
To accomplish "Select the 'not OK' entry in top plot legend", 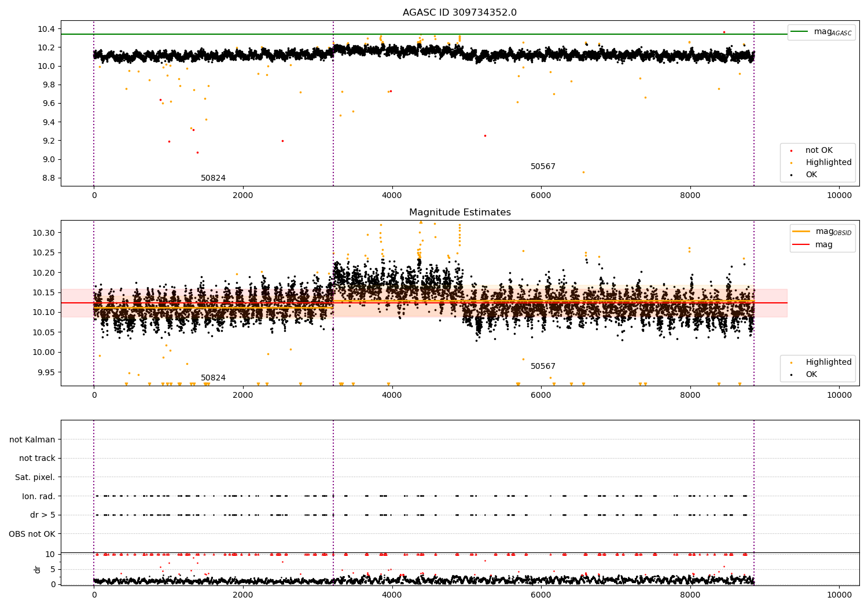I will [x=819, y=151].
